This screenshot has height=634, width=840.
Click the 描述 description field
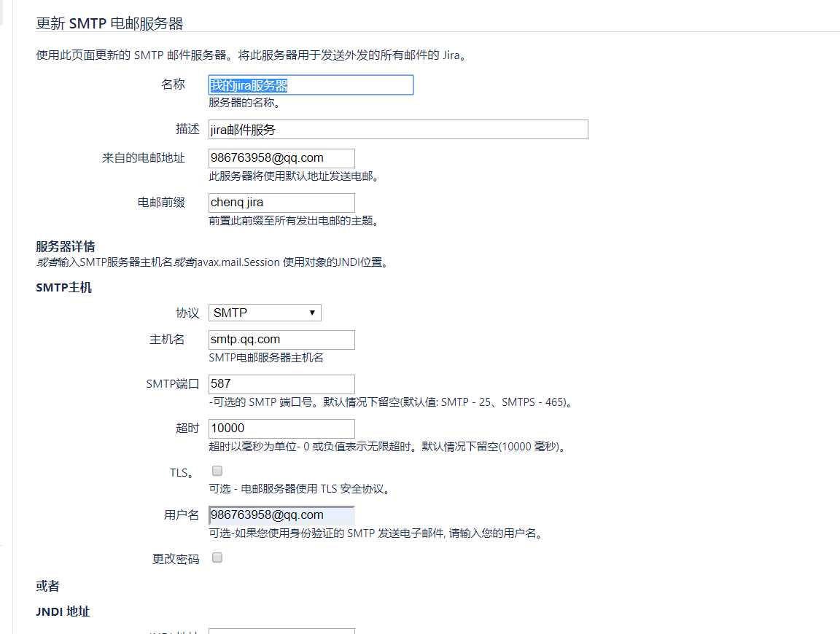point(397,129)
